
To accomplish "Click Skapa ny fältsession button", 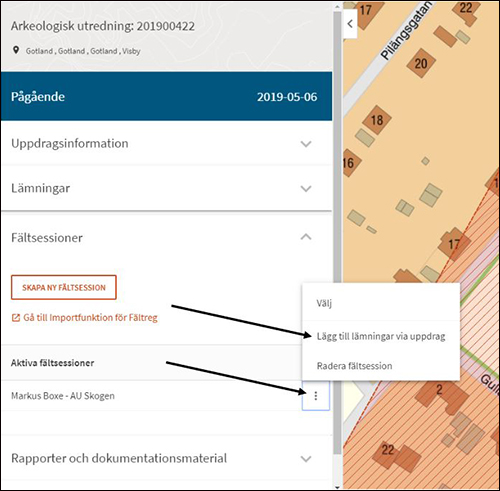I will 64,287.
